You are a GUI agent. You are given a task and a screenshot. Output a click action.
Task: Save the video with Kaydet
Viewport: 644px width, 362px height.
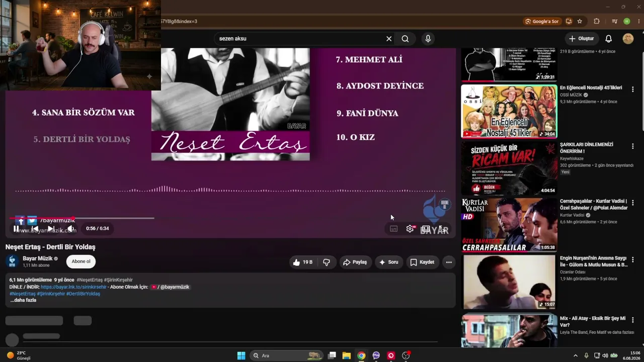coord(422,262)
